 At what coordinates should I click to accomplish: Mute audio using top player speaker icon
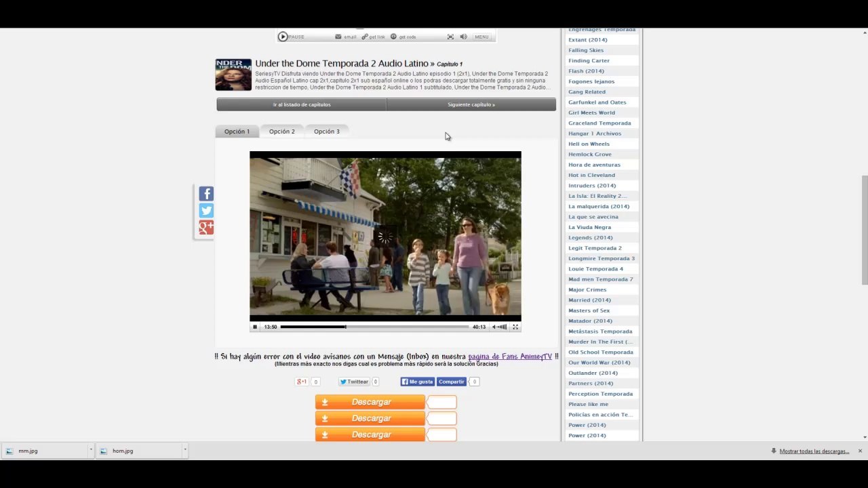pyautogui.click(x=464, y=37)
